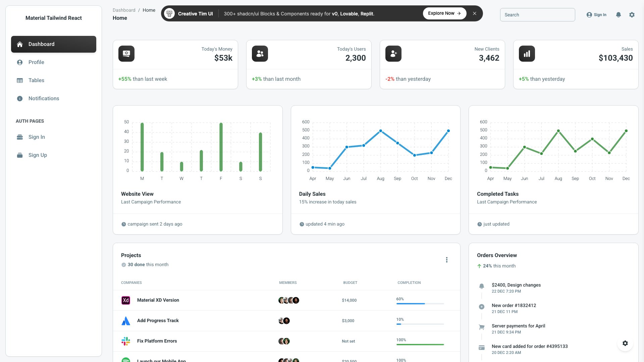Viewport: 644px width, 362px height.
Task: Click the wallet icon on Today's Money card
Action: coord(126,53)
